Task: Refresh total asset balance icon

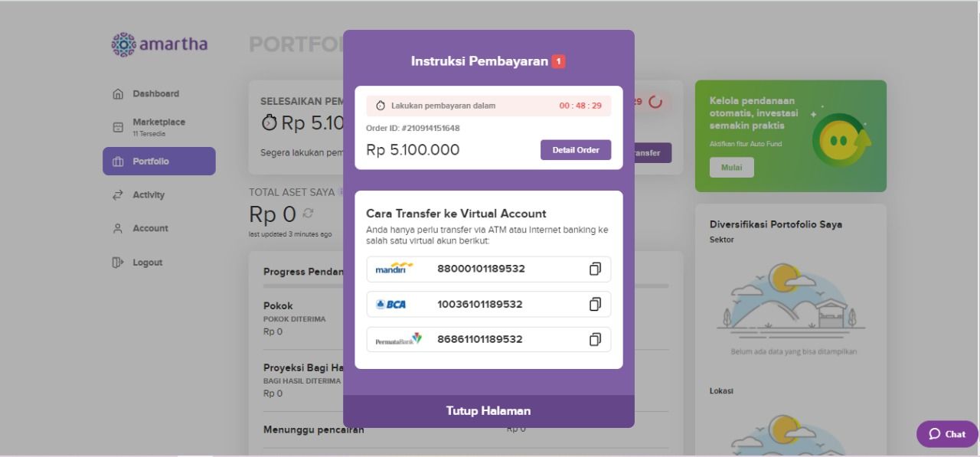Action: (309, 212)
